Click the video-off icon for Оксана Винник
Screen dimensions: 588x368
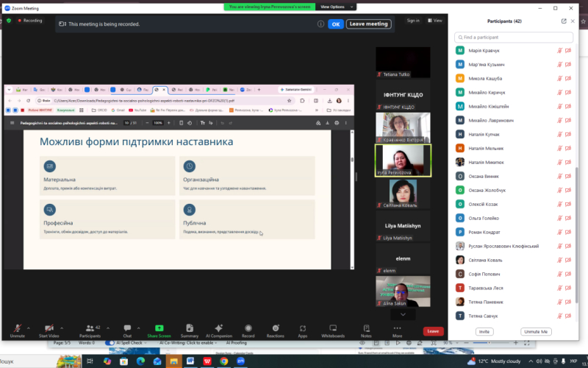click(568, 176)
